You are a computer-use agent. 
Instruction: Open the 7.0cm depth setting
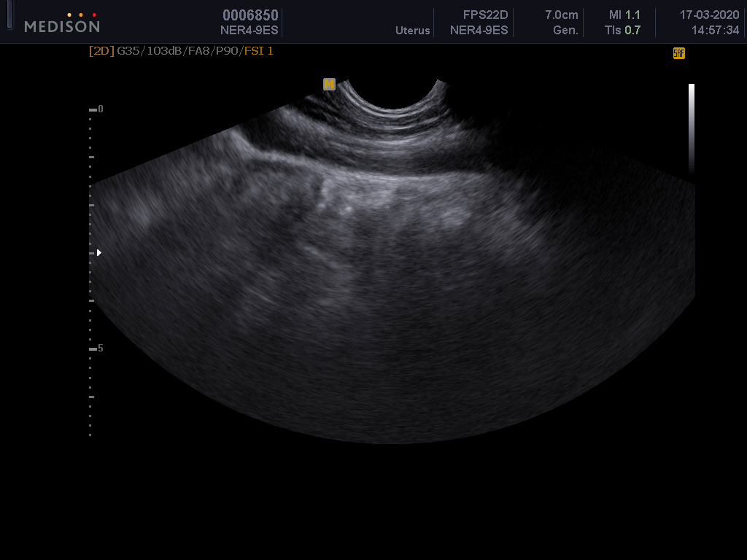click(562, 15)
